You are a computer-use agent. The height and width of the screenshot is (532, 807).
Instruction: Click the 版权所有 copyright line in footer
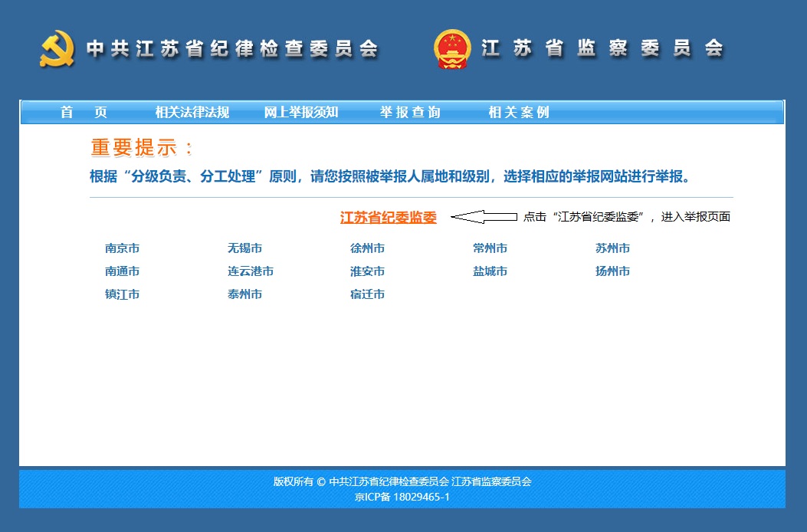point(402,481)
